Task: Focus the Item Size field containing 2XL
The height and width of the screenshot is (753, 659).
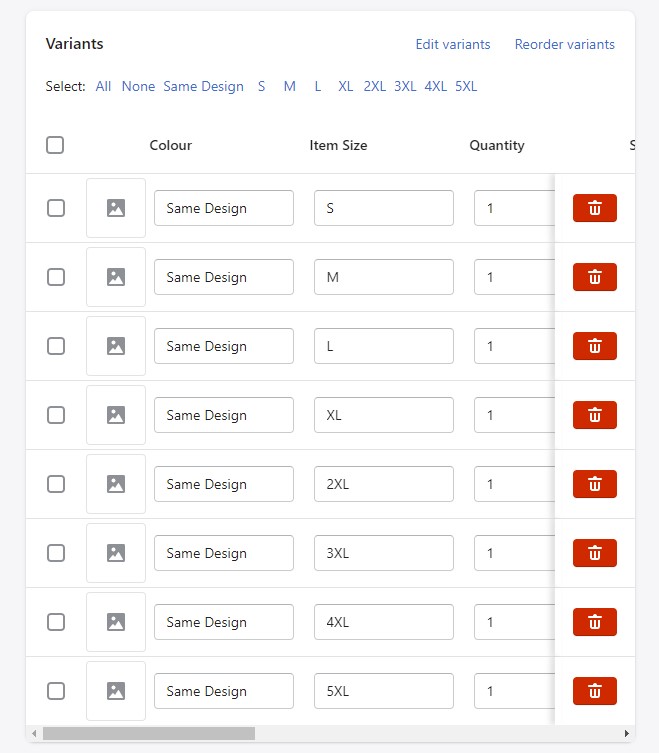Action: tap(384, 484)
